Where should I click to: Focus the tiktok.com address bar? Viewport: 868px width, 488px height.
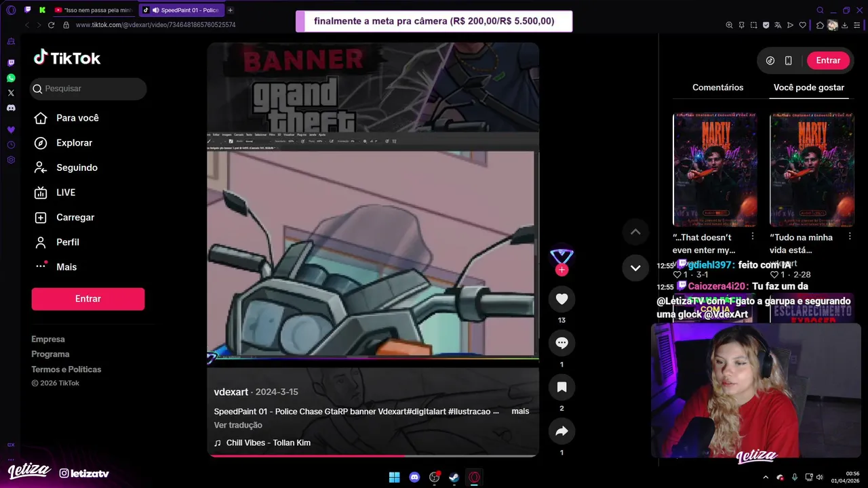tap(156, 25)
